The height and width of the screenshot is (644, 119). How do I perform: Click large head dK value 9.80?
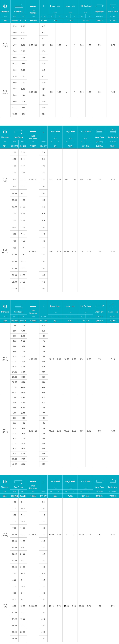pyautogui.click(x=66, y=180)
